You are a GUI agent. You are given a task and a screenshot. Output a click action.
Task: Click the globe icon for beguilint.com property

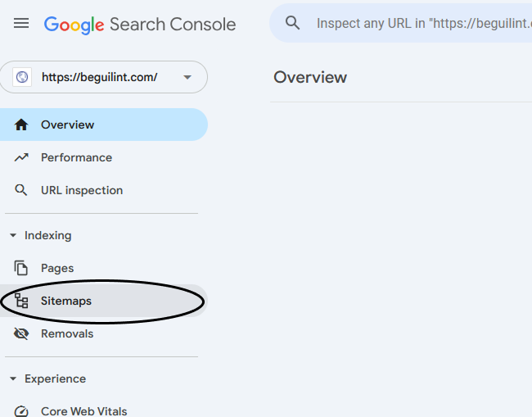(22, 77)
